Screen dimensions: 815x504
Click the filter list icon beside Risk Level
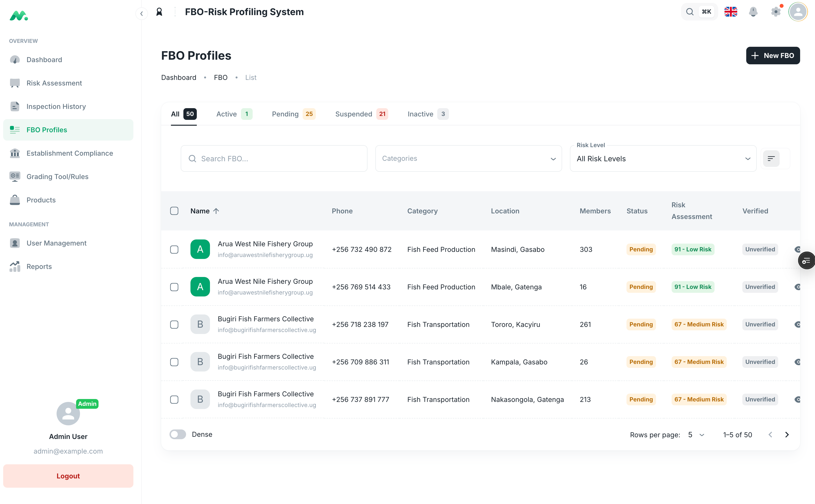coord(771,159)
